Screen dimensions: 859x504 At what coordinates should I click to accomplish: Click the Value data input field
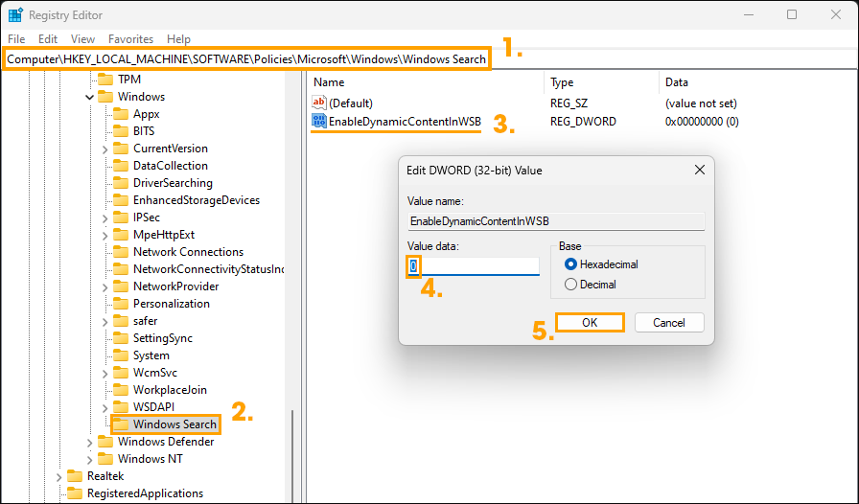[x=474, y=266]
